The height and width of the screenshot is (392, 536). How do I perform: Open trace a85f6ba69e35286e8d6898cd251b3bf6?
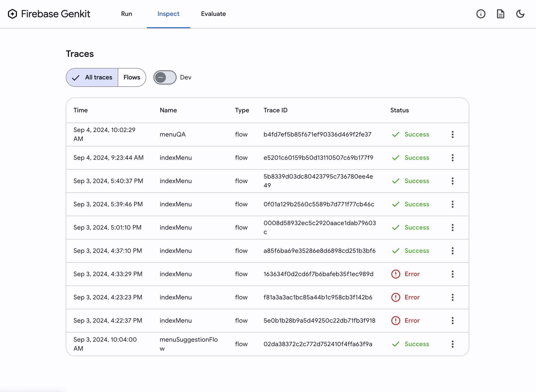(319, 251)
